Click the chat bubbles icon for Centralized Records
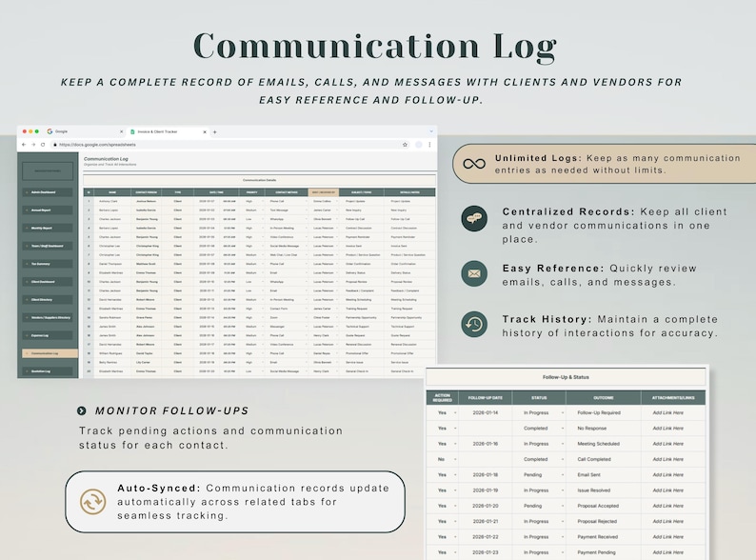This screenshot has width=756, height=560. pos(474,218)
